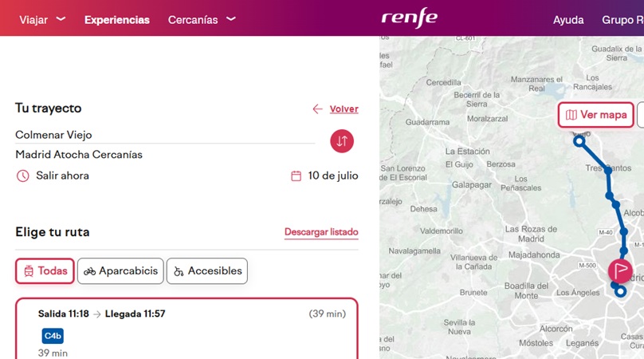The image size is (644, 359).
Task: Click the C4b line badge
Action: click(53, 336)
